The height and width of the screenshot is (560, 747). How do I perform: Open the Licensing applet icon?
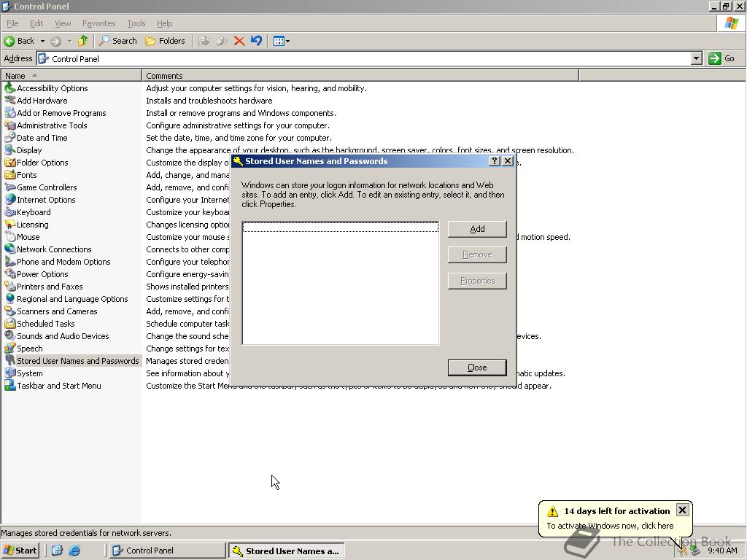(10, 225)
